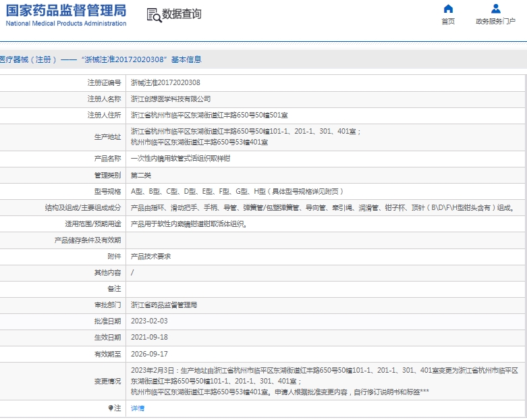This screenshot has width=527, height=420.
Task: Click the change record text starting 2023年2月3日
Action: point(325,381)
